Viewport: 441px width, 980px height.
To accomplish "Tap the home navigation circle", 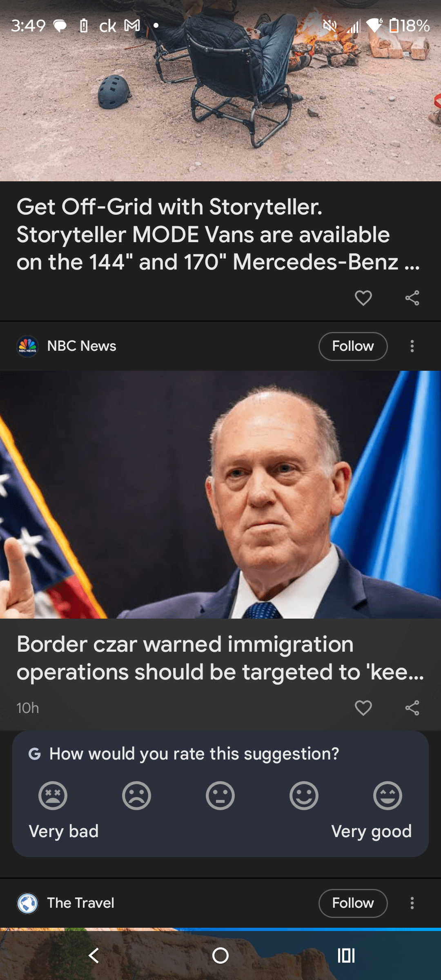I will tap(220, 955).
